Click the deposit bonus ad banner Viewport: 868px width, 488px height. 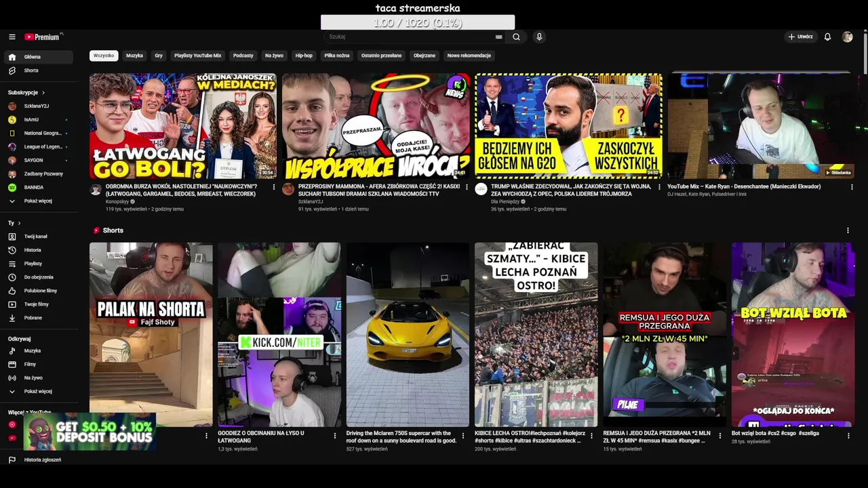[x=90, y=432]
